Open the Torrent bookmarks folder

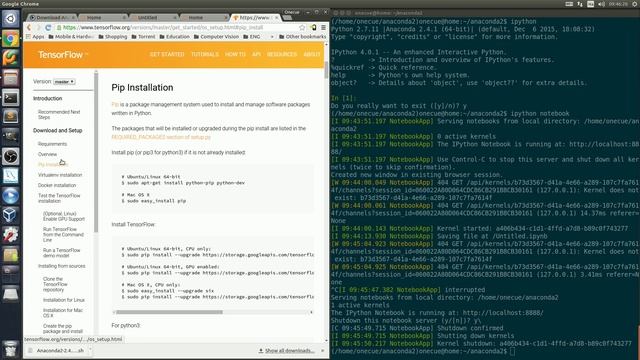(x=143, y=37)
